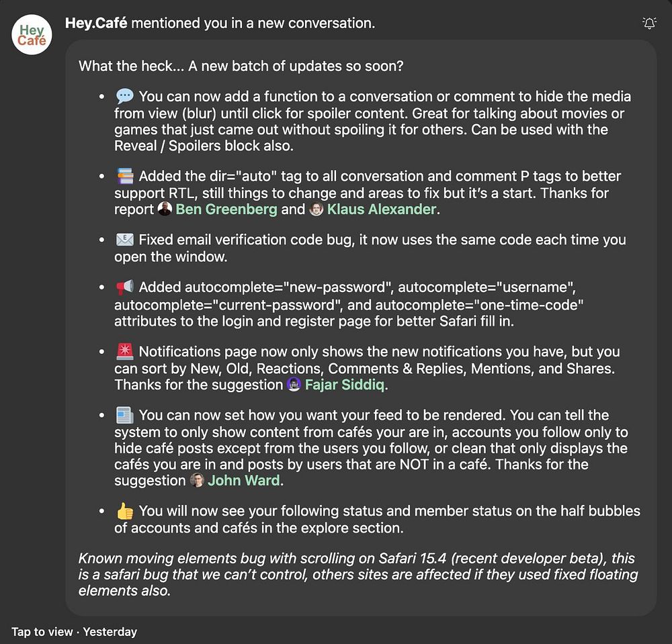The image size is (672, 644).
Task: Click the speech bubble emoji icon
Action: click(x=124, y=97)
